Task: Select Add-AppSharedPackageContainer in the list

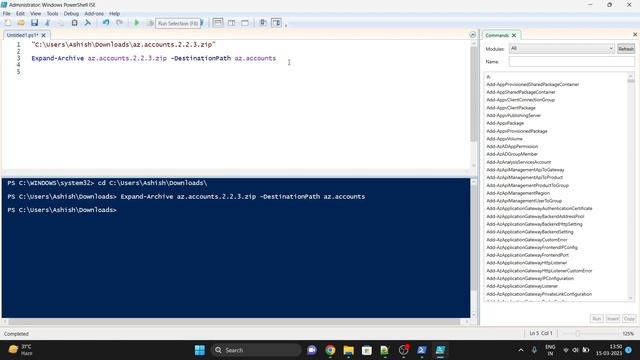Action: coord(520,92)
